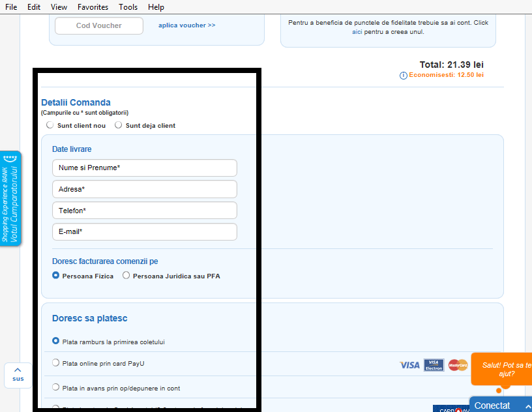Click the VISA card logo
Screen dimensions: 532x412
[409, 365]
